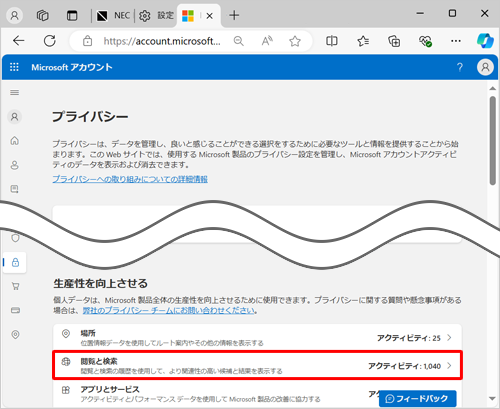Viewport: 500px width, 409px height.
Task: Switch to the NEC tab
Action: pos(113,15)
